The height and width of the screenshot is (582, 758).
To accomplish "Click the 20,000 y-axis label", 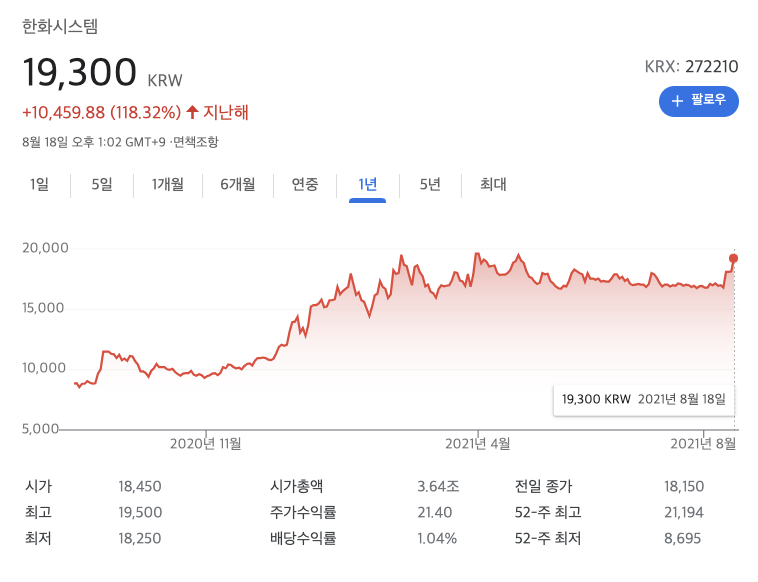I will click(x=45, y=248).
